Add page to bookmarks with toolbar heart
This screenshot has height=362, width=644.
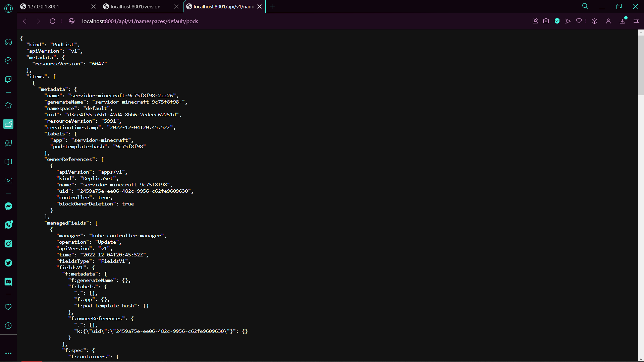(x=579, y=21)
